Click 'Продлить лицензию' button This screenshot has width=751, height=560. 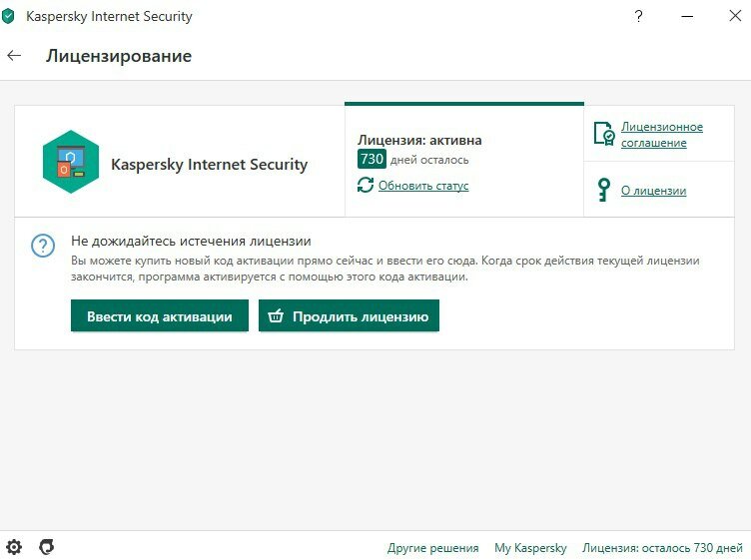(349, 315)
